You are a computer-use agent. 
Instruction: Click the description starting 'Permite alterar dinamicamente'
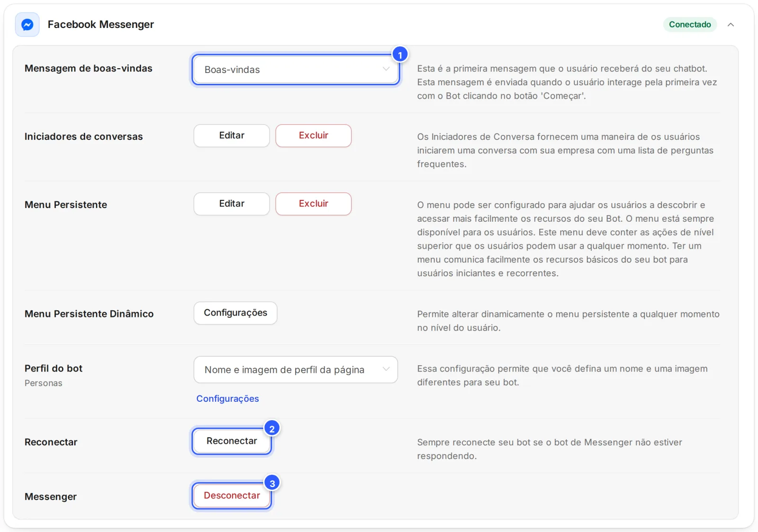coord(568,321)
